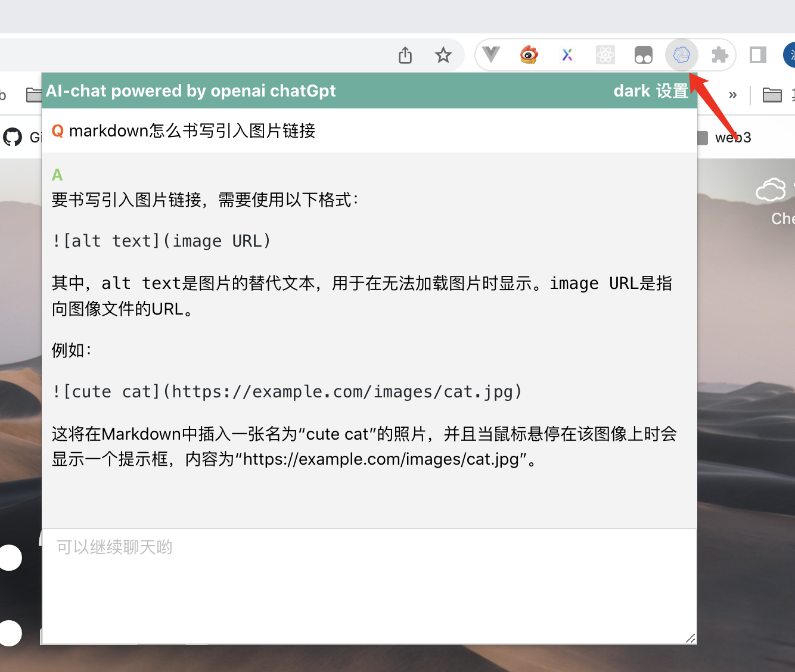The image size is (795, 672).
Task: Open the GitHub bookmark icon
Action: (13, 138)
